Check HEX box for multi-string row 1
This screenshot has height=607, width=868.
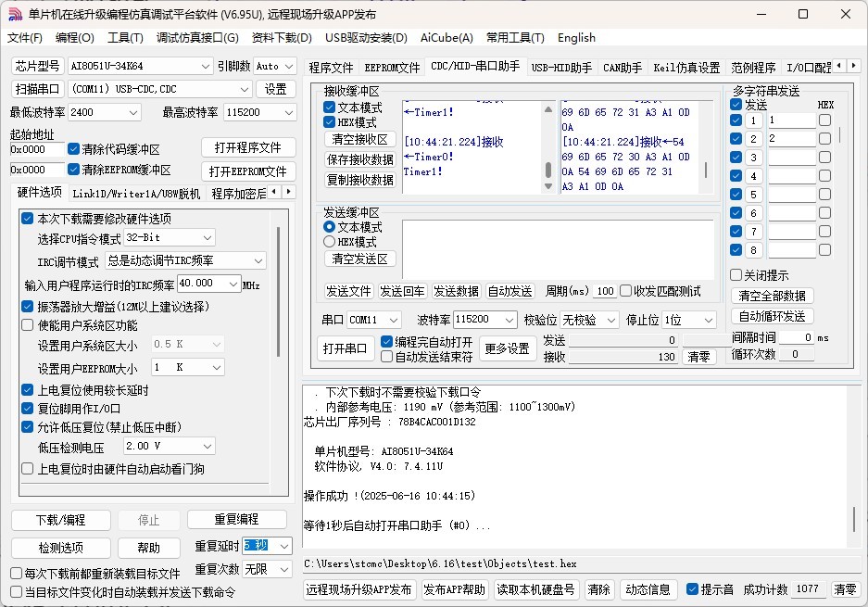coord(824,120)
